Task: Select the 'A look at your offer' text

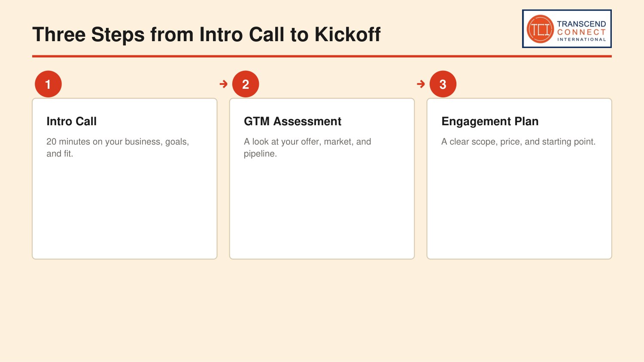Action: (x=307, y=148)
